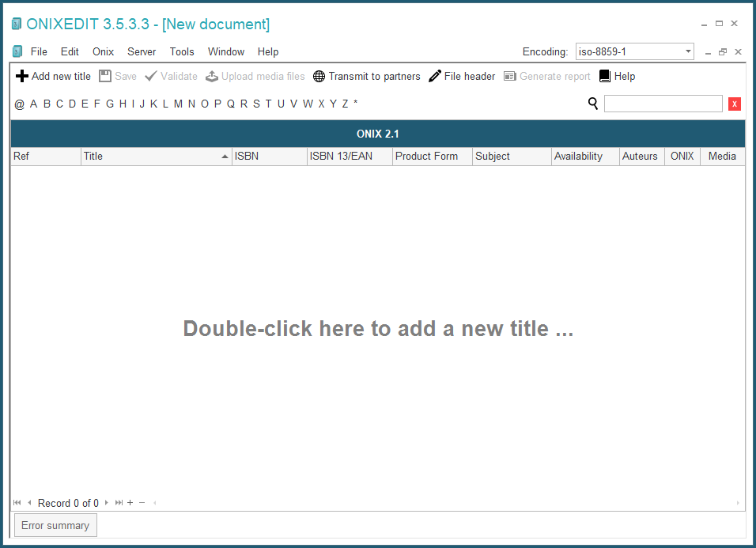Screen dimensions: 756x548
Task: Click the Record 0 of 0 text
Action: point(68,503)
